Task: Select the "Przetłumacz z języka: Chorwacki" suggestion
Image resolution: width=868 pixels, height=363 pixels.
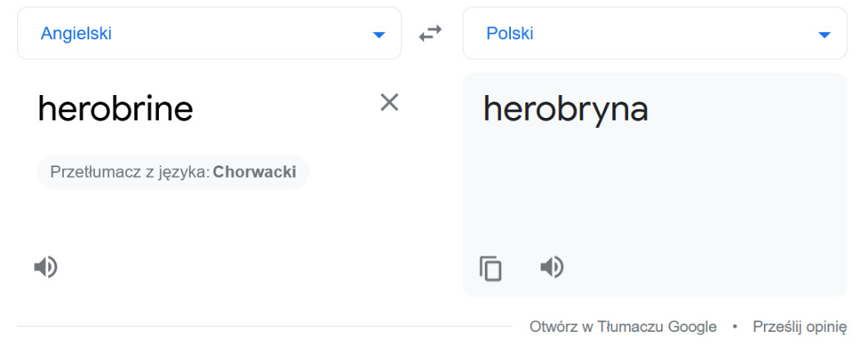Action: (173, 172)
